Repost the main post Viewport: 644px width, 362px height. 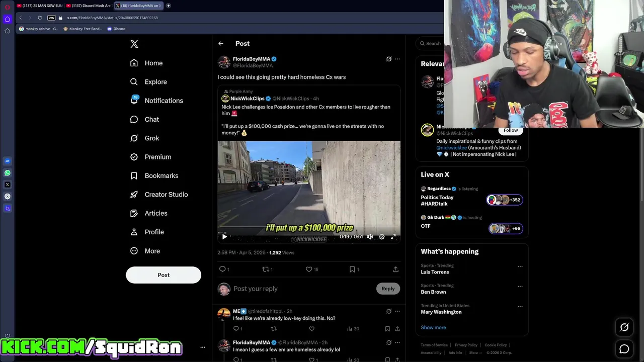pos(266,269)
